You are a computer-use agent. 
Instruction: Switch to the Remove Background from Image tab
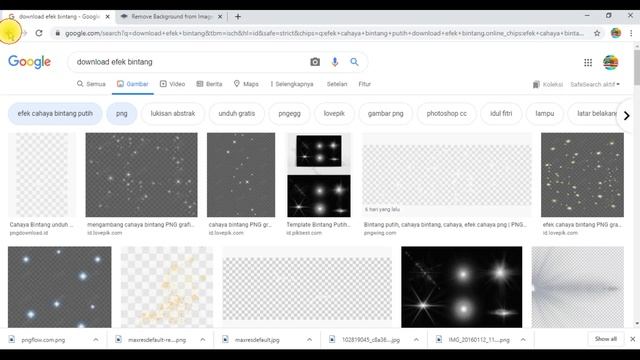point(171,17)
